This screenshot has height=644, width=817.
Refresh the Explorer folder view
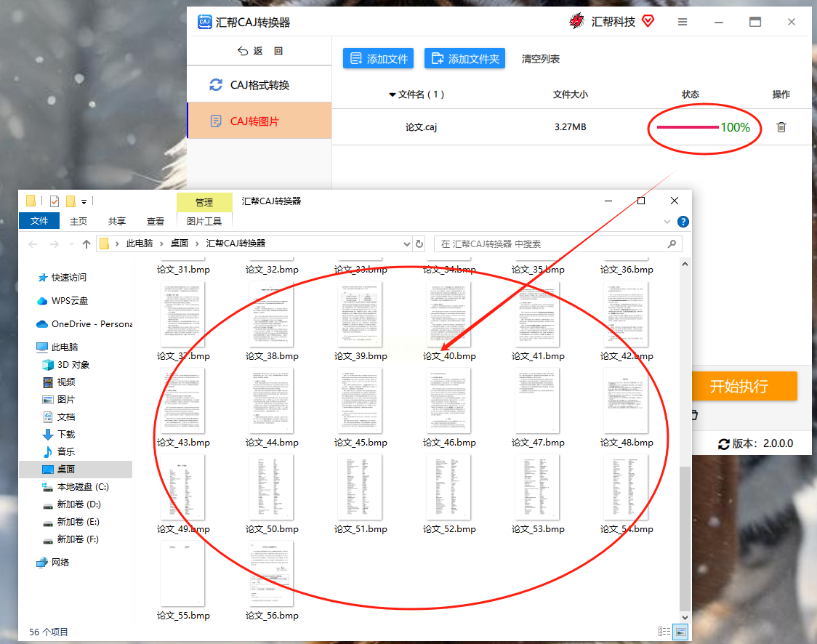click(x=419, y=243)
